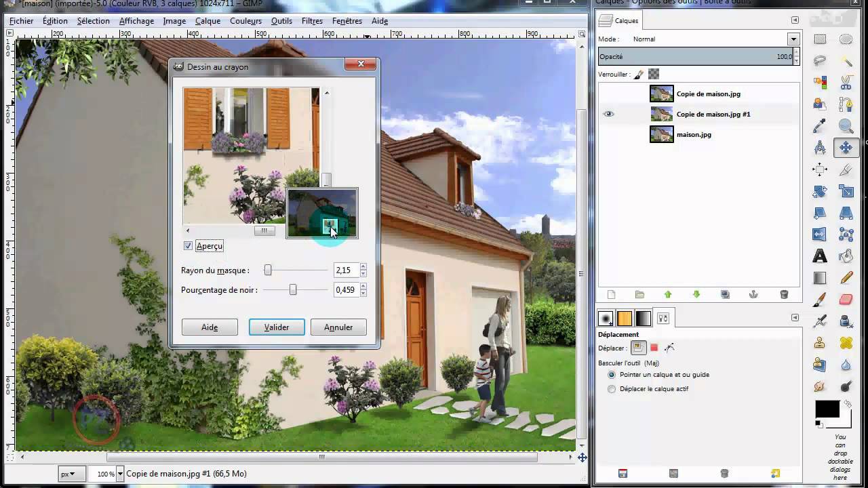Select the Fuzzy Select magic wand tool
This screenshot has height=488, width=868.
(x=846, y=61)
